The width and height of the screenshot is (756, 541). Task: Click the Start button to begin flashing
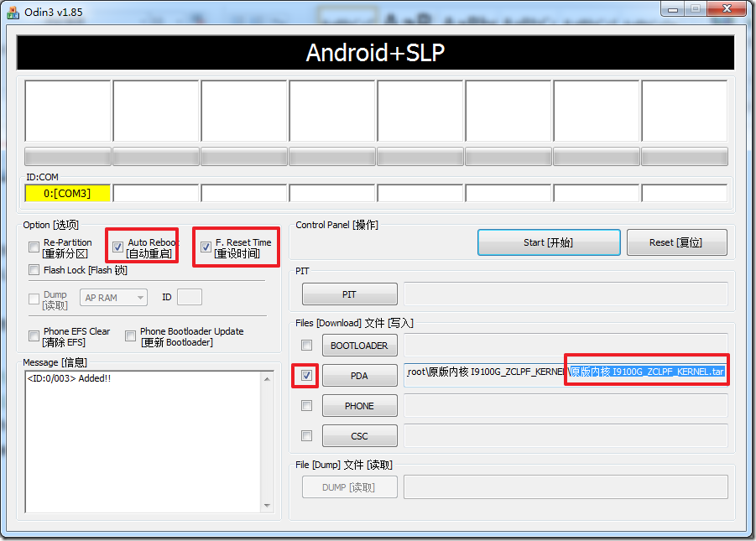[x=549, y=242]
